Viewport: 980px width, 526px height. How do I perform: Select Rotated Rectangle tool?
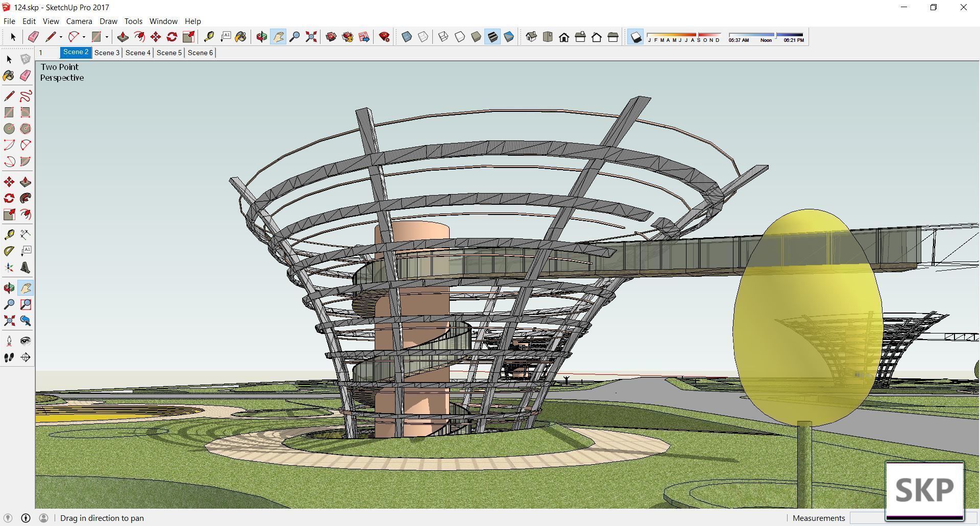[26, 112]
